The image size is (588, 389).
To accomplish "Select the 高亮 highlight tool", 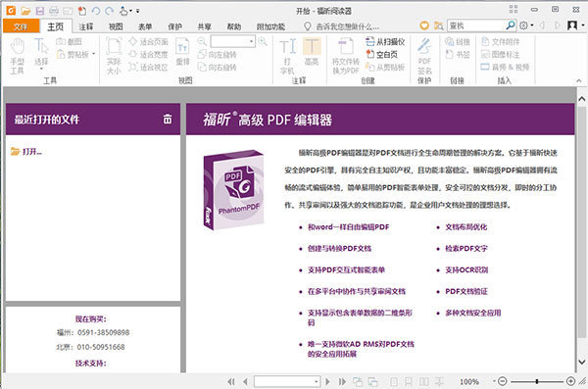I will pos(312,52).
